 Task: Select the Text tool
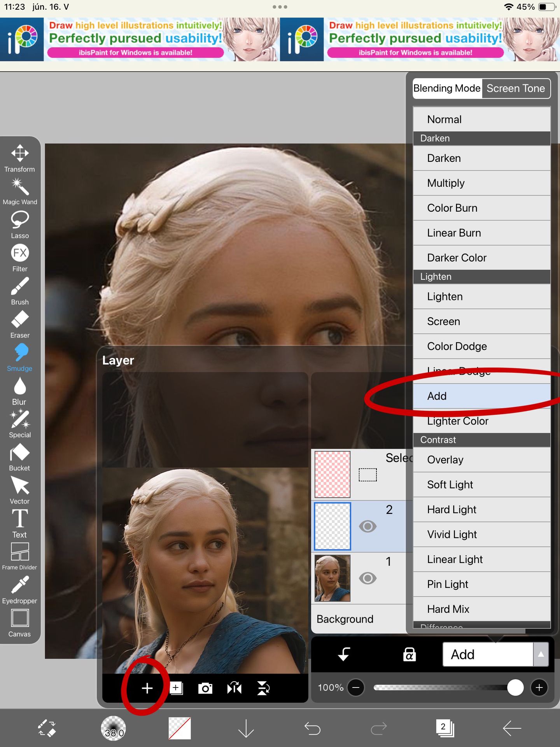point(20,524)
